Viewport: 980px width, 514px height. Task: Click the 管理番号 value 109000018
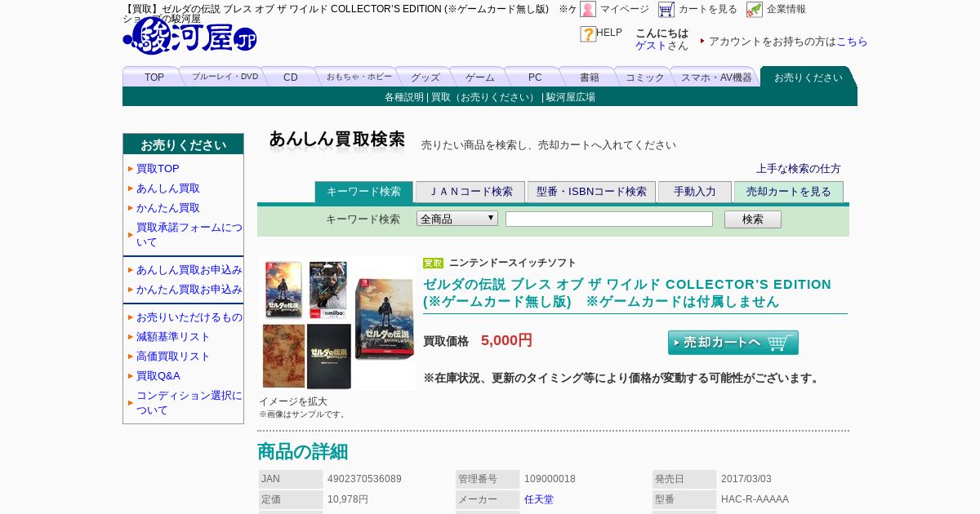[550, 479]
